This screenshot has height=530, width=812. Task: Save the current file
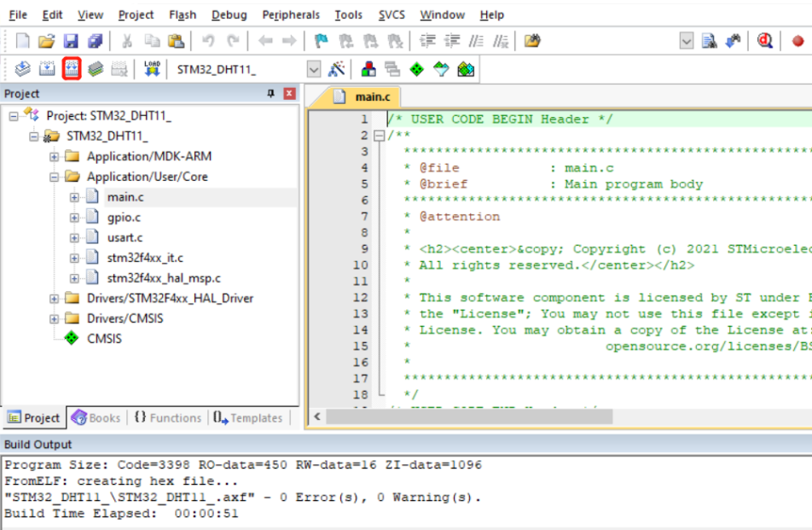click(x=71, y=41)
